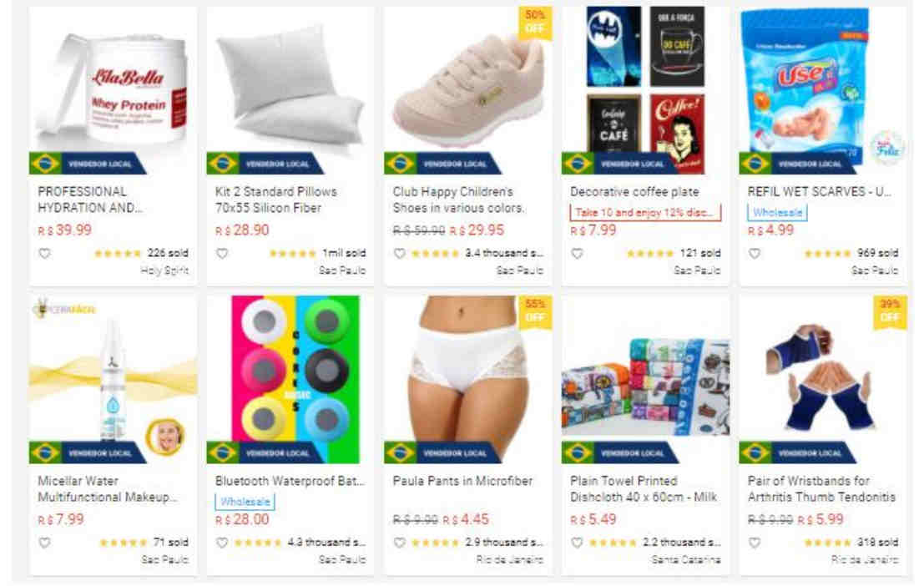Screen dimensions: 924x586
Task: Open the Take 10 and enjoy 12% discount offer
Action: pyautogui.click(x=645, y=213)
